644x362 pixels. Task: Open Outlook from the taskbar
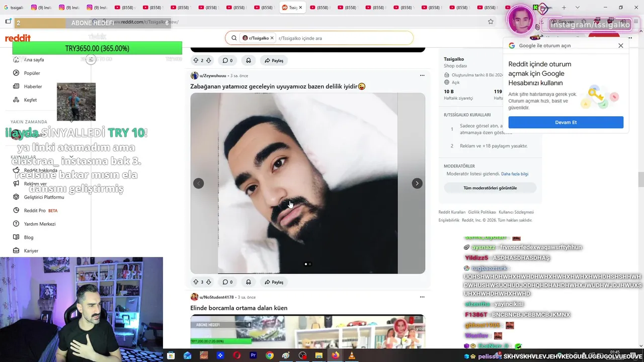click(187, 355)
